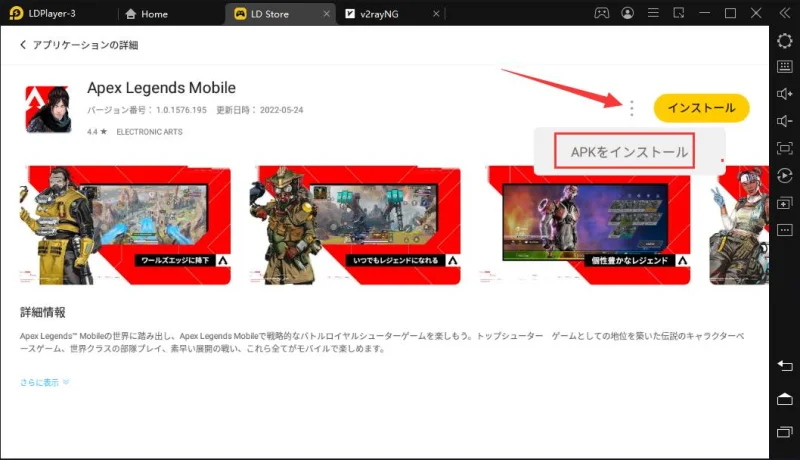This screenshot has height=460, width=800.
Task: Collapse the right sidebar with double-chevron
Action: tap(785, 13)
